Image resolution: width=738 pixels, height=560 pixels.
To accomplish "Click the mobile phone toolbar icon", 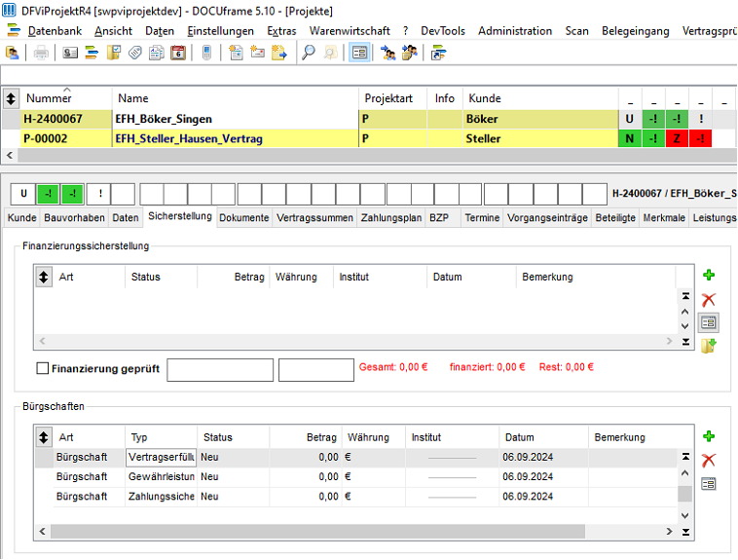I will pos(206,53).
